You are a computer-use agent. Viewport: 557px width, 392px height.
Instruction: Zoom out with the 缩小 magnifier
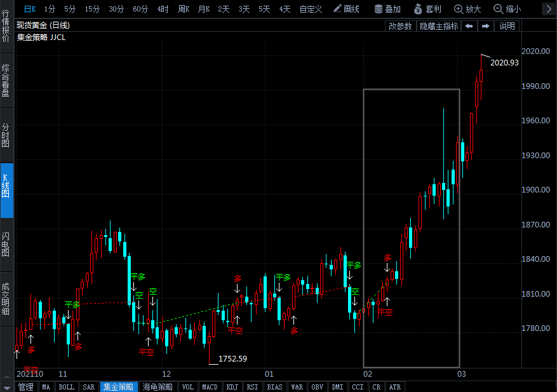[507, 9]
